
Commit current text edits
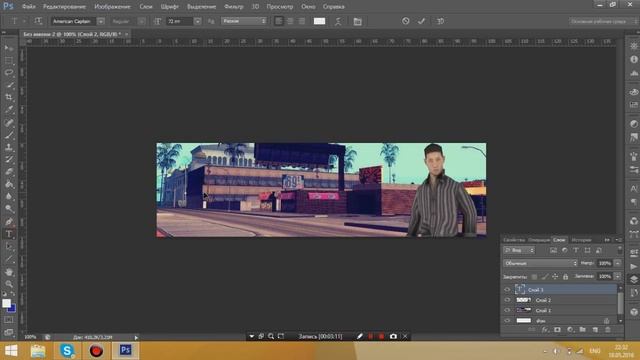coord(421,21)
